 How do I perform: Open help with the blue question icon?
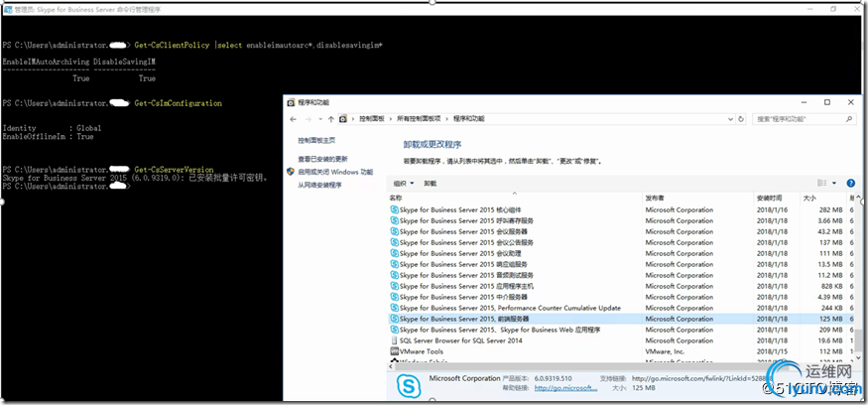click(x=851, y=184)
